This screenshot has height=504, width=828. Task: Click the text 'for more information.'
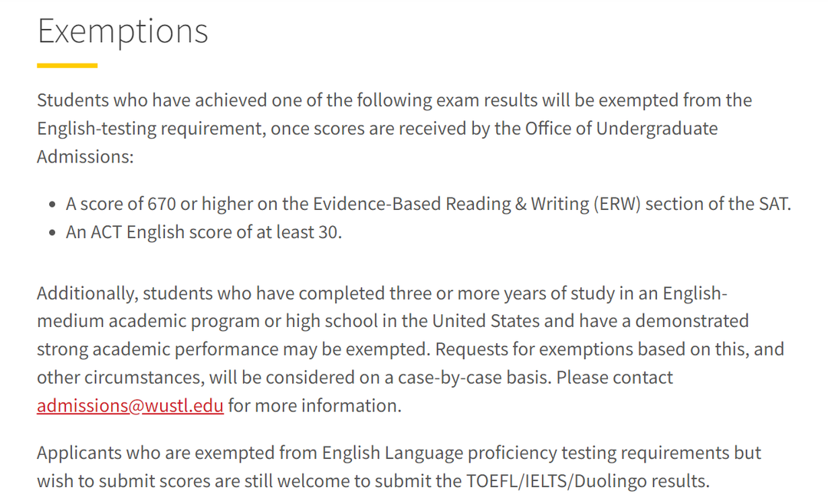(x=315, y=405)
